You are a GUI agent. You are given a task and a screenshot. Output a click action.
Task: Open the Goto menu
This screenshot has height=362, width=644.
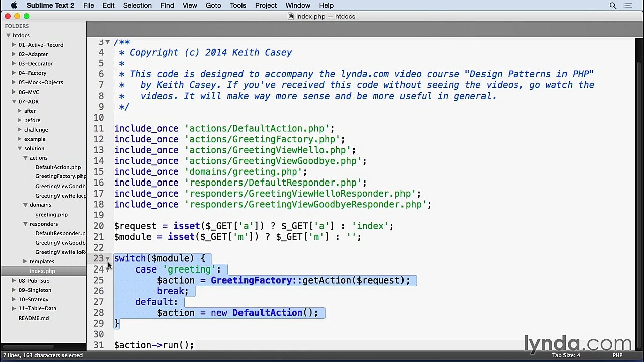tap(213, 5)
